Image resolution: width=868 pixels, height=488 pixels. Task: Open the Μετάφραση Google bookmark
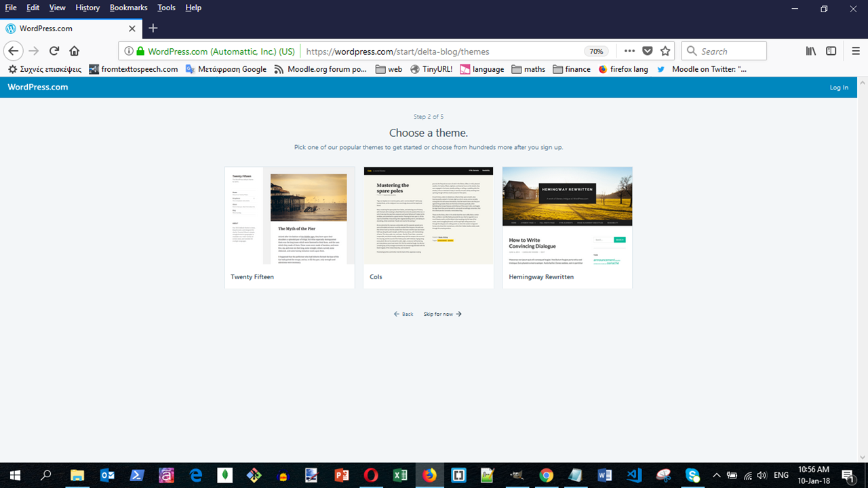click(226, 69)
